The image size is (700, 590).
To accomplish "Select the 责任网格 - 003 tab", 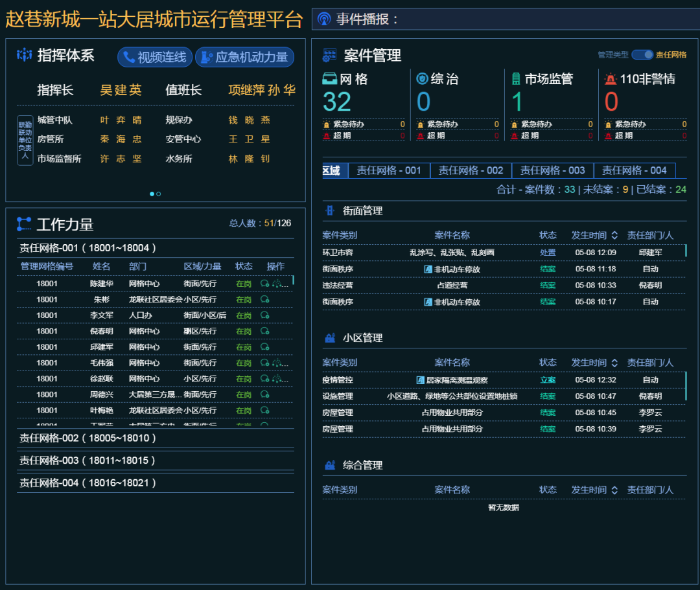I will [x=552, y=170].
